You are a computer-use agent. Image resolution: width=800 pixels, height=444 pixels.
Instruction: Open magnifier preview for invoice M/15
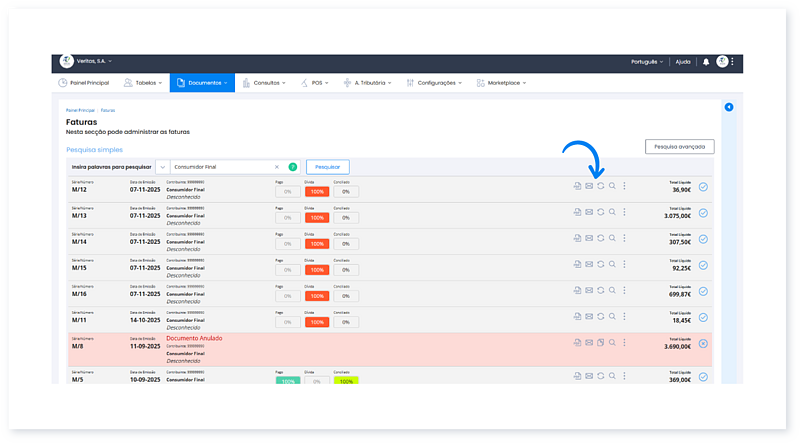coord(612,265)
